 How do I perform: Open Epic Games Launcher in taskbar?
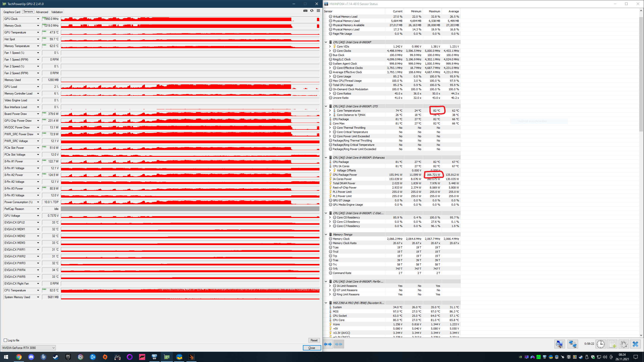pyautogui.click(x=68, y=357)
